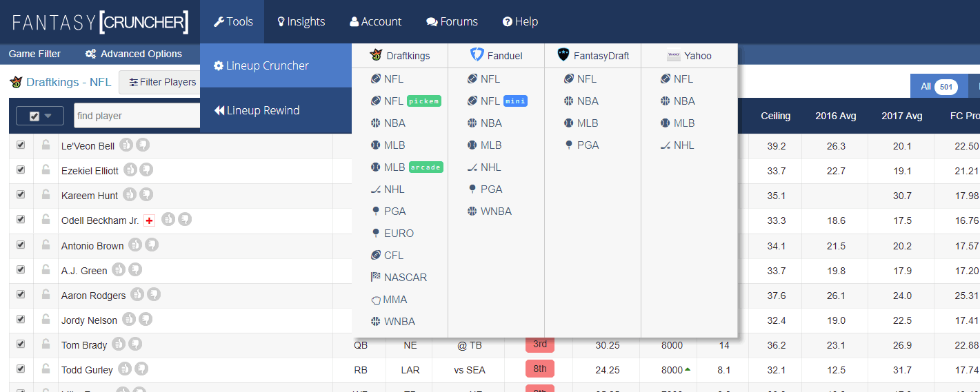Click the Draftkings logo in dropdown header

pos(376,55)
